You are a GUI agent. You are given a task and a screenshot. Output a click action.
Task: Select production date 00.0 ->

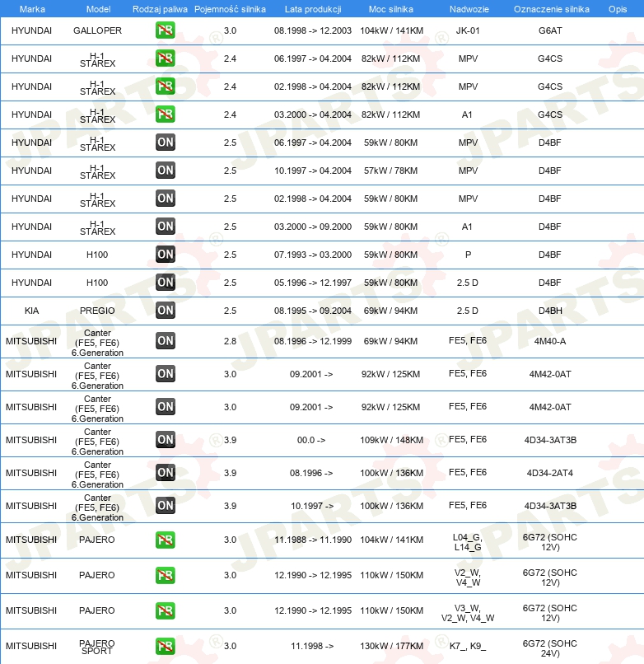pyautogui.click(x=311, y=440)
